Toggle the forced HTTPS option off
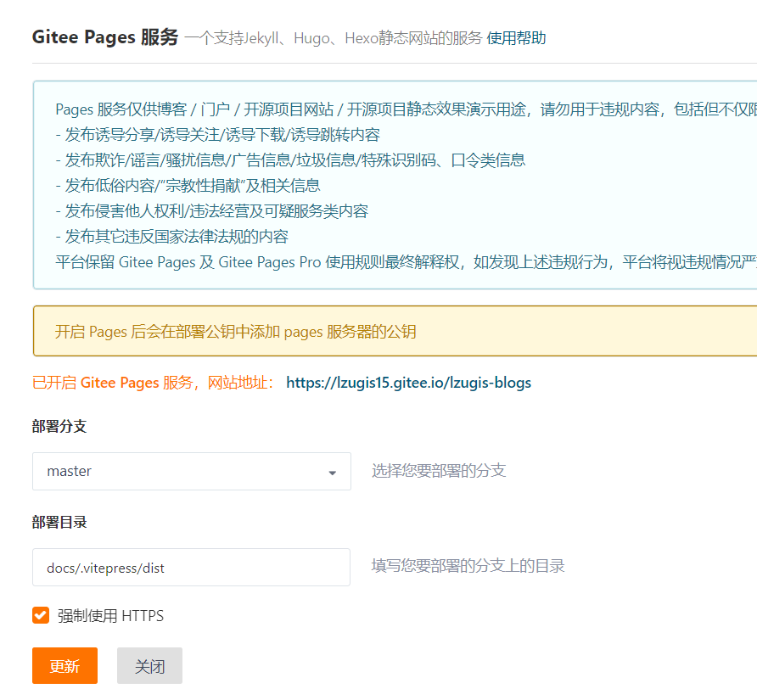The image size is (757, 700). point(39,615)
